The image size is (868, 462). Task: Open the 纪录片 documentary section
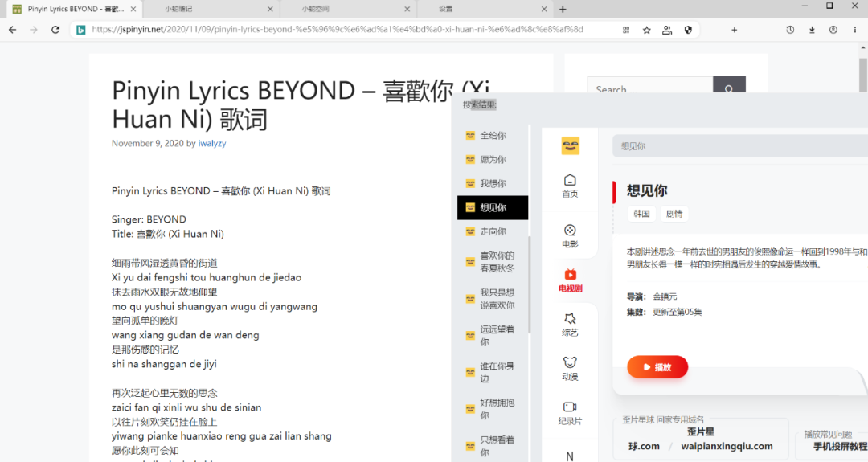(570, 413)
